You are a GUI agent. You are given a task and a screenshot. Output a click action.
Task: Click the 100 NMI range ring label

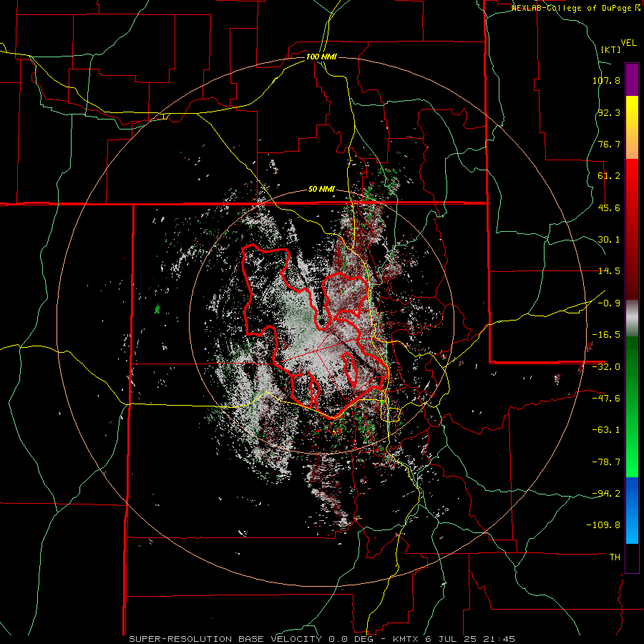coord(321,57)
